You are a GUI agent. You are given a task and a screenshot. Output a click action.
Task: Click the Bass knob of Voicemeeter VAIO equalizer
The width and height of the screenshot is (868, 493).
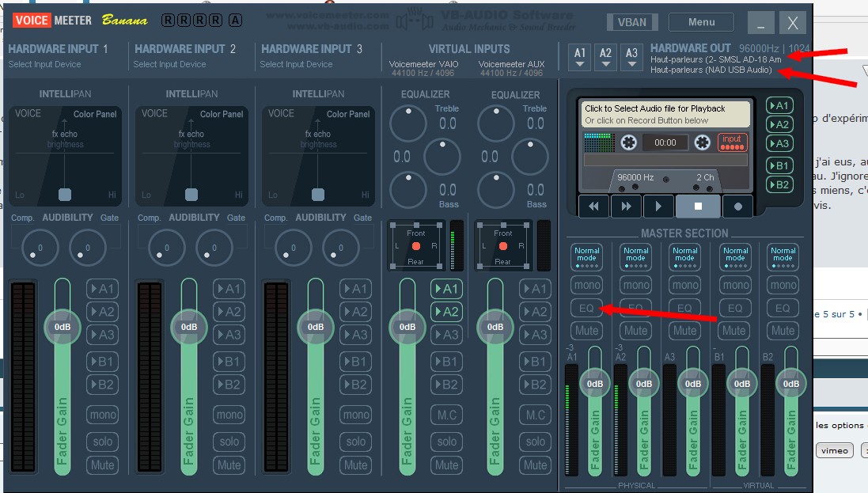pos(408,189)
